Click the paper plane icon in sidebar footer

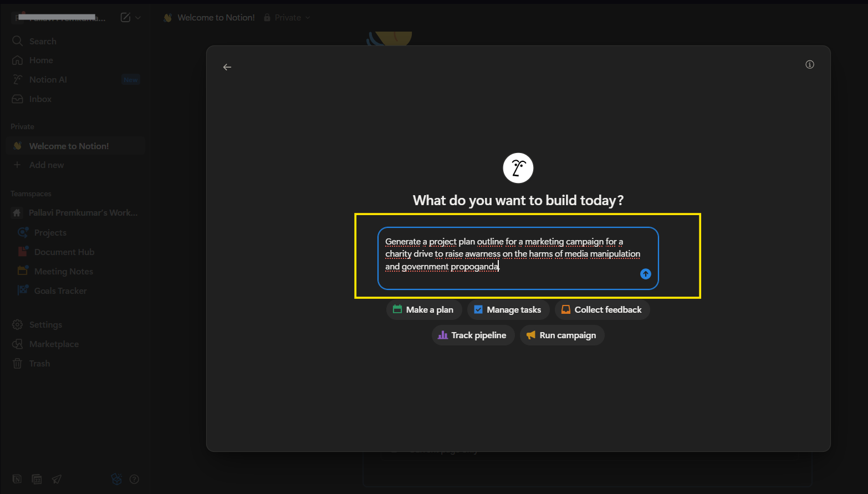tap(57, 480)
